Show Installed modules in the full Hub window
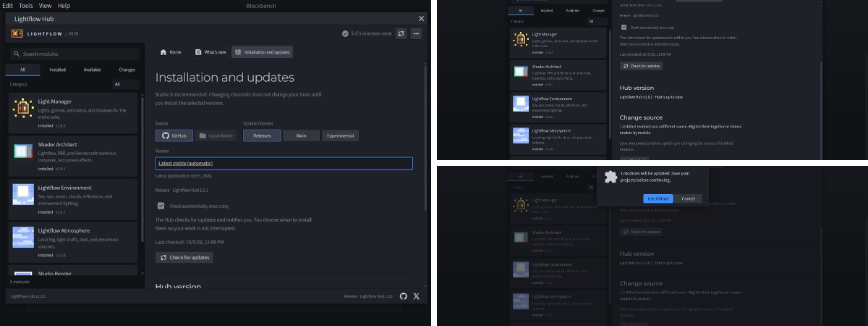This screenshot has width=868, height=326. (58, 70)
